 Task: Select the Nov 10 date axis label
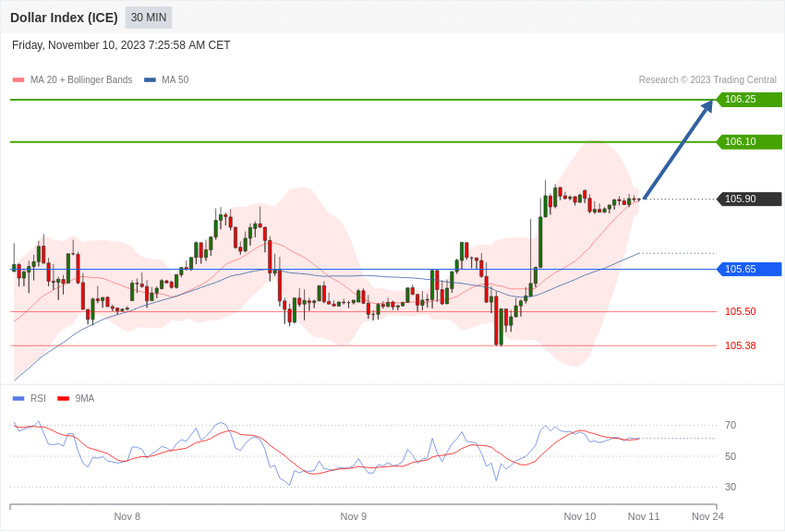(580, 516)
